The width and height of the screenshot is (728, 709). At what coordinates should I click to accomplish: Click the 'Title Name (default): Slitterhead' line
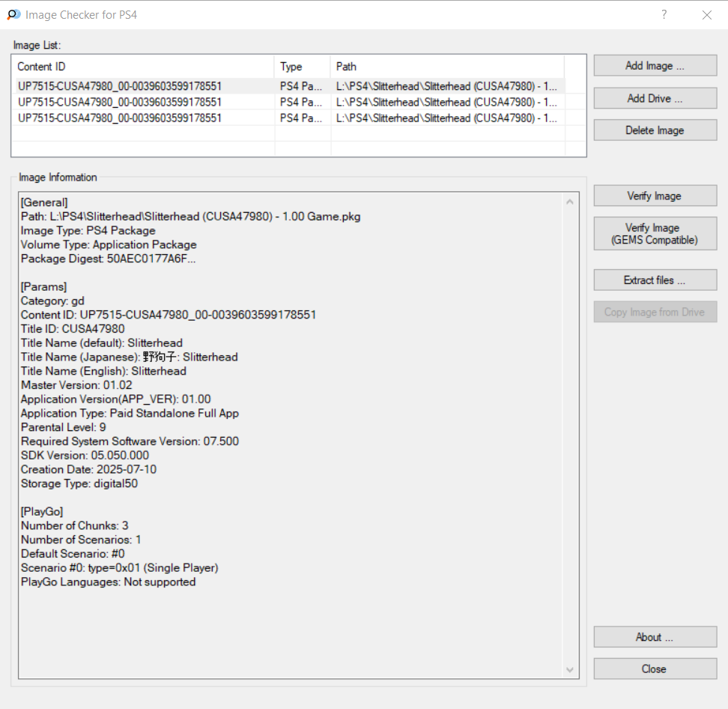point(102,343)
